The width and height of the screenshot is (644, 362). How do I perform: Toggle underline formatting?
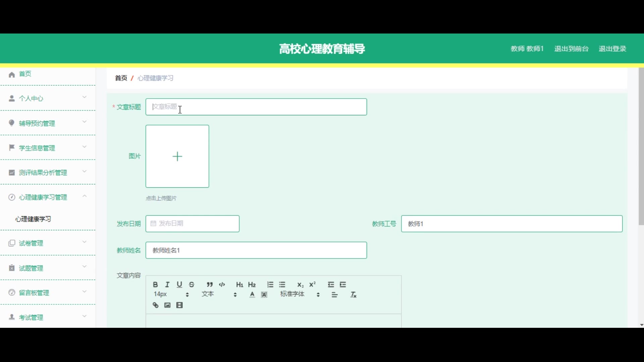[x=179, y=285]
